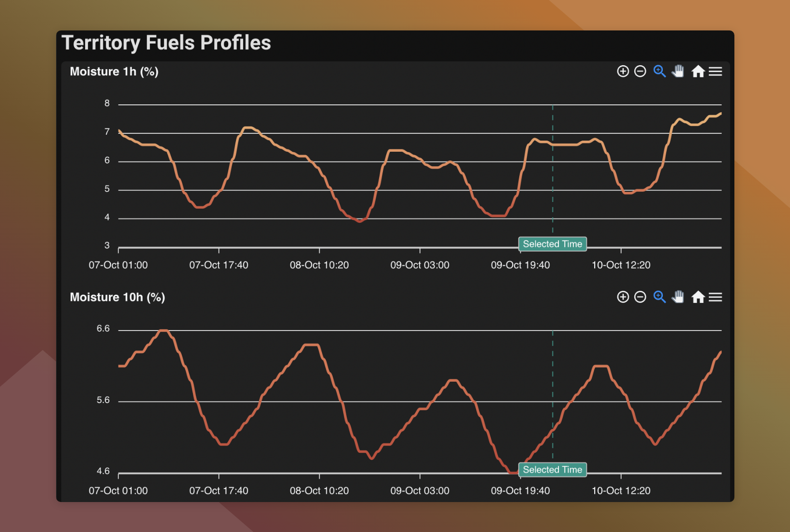Select the pan tool for the Moisture 1h chart
This screenshot has height=532, width=790.
678,71
